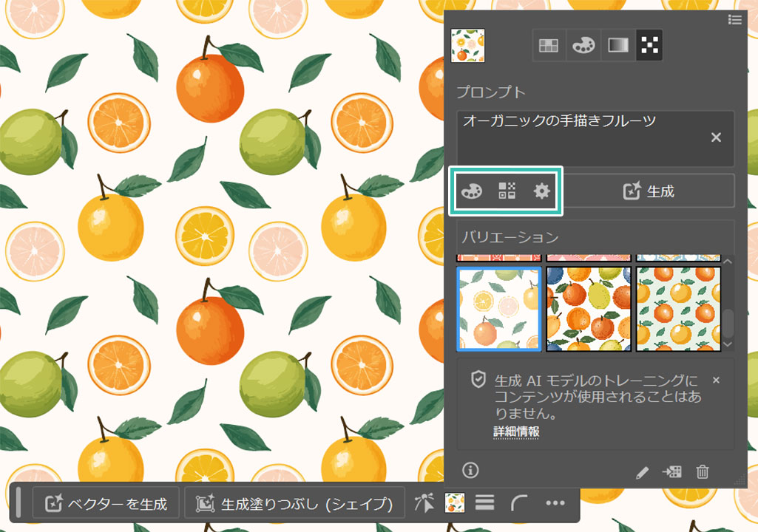Open the generation settings gear icon
The height and width of the screenshot is (532, 758).
[542, 191]
